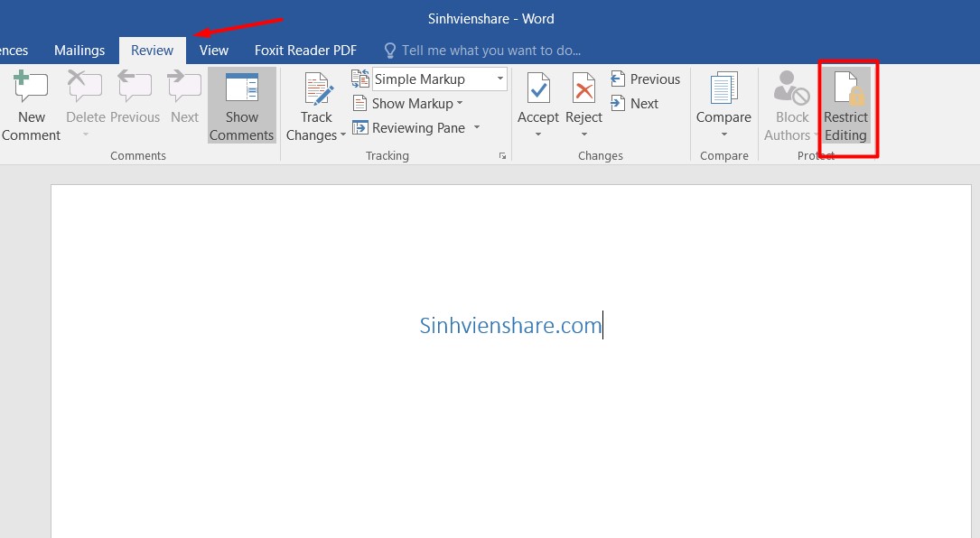This screenshot has height=538, width=980.
Task: Expand the Reviewing Pane dropdown arrow
Action: (477, 128)
